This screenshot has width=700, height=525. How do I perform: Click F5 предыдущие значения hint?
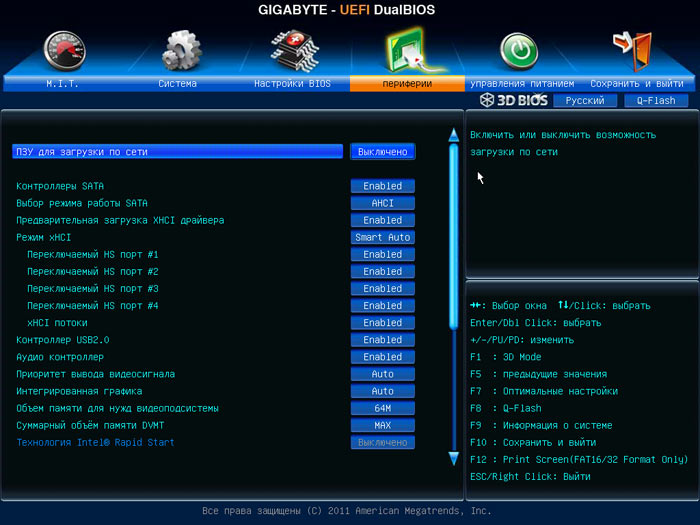(538, 374)
